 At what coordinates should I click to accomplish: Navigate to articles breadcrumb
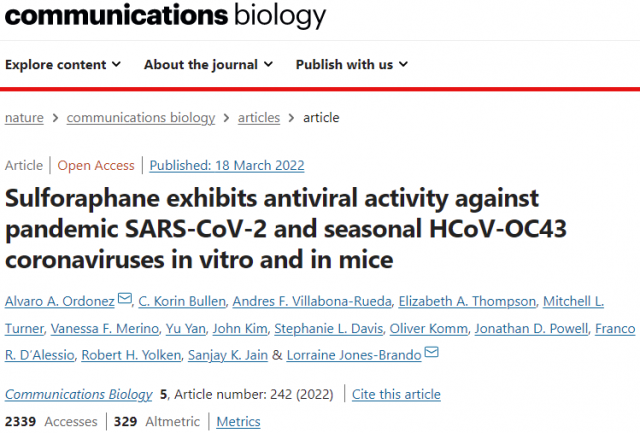(259, 118)
